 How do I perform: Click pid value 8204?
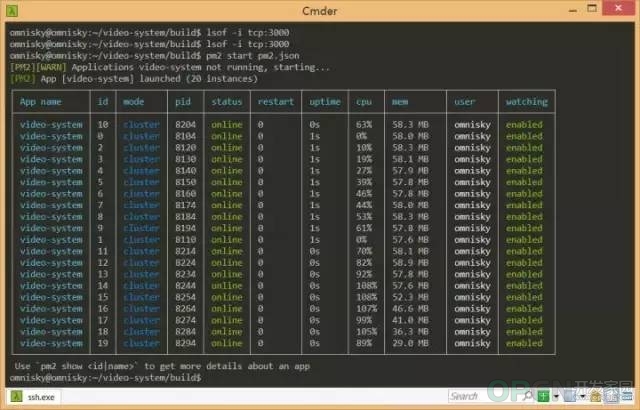[x=185, y=124]
